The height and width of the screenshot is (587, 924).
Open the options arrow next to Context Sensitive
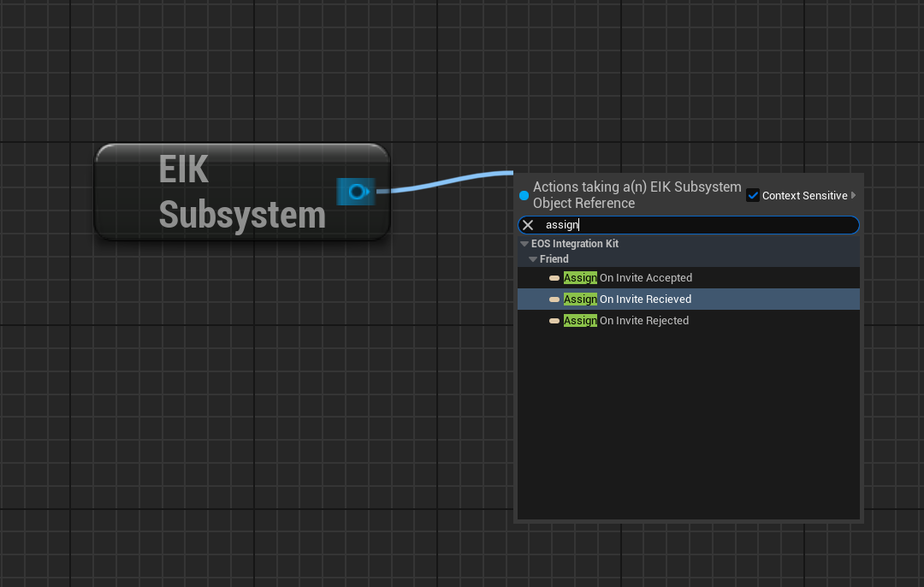[x=853, y=196]
